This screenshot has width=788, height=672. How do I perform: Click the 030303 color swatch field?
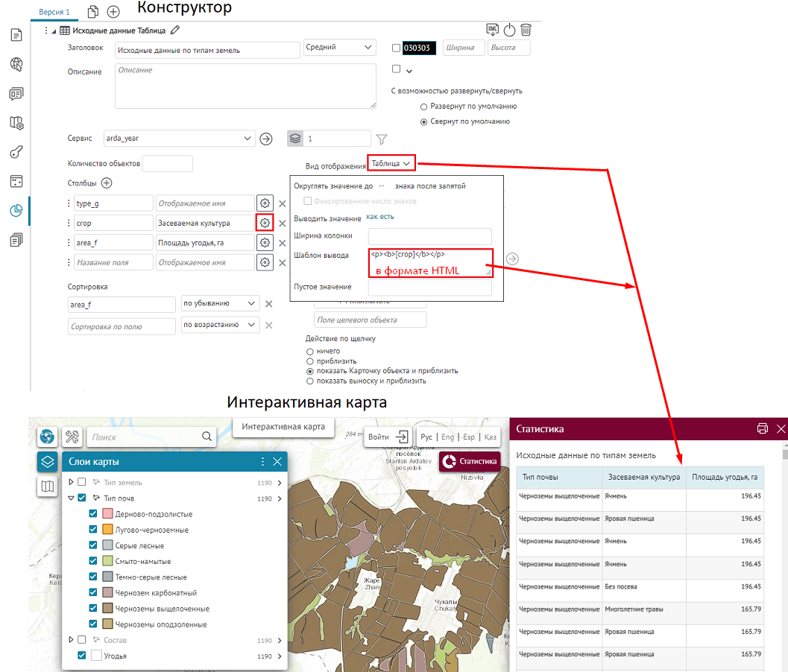[x=419, y=48]
